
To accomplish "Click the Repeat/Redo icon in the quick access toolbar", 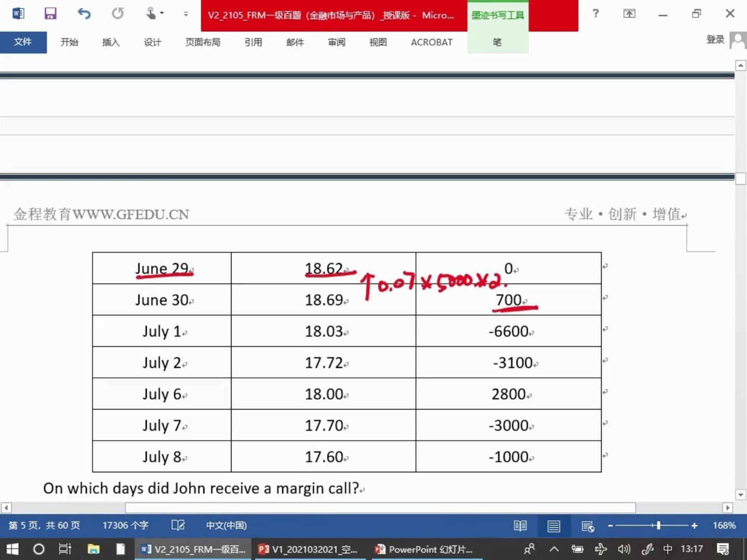I will point(118,13).
